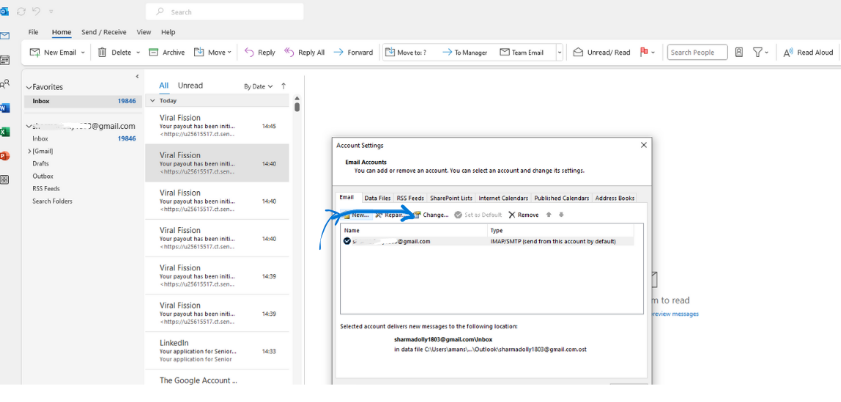Open the Send / Receive ribbon tab
This screenshot has height=402, width=841.
(x=104, y=32)
